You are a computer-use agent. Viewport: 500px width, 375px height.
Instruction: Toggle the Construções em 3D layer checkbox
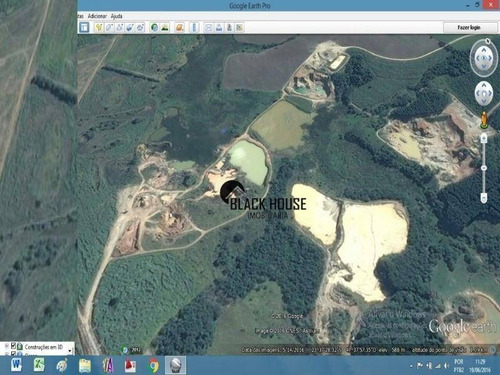[x=14, y=346]
